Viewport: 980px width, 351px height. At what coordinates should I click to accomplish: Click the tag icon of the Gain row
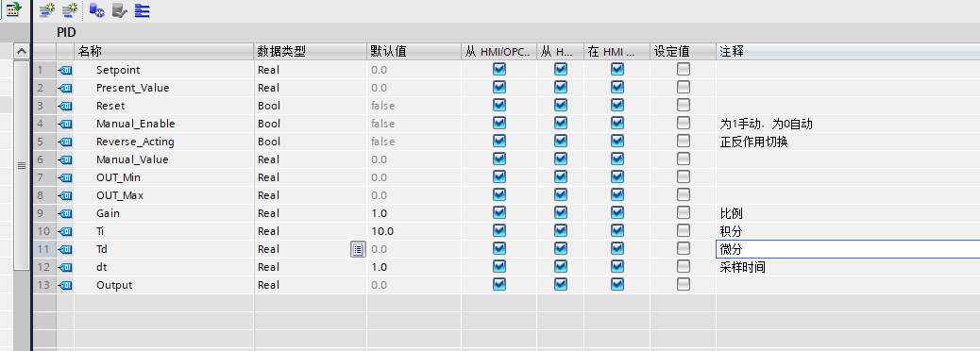(65, 213)
